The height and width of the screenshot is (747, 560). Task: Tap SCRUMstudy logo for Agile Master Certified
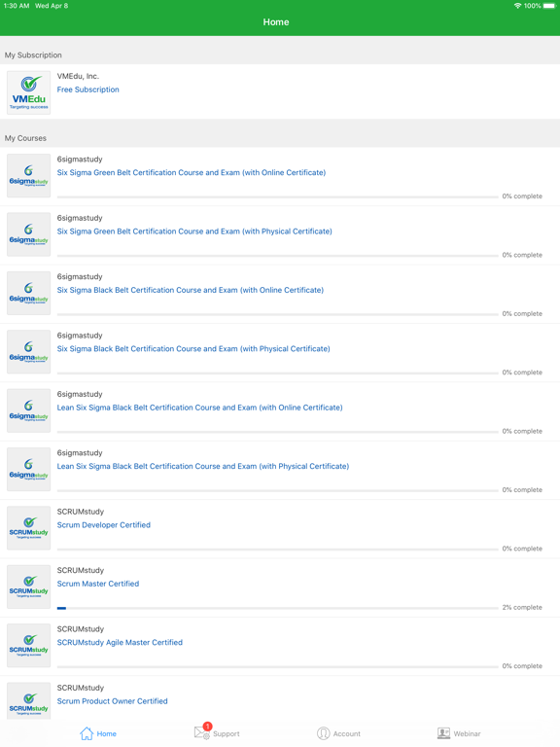click(x=28, y=646)
